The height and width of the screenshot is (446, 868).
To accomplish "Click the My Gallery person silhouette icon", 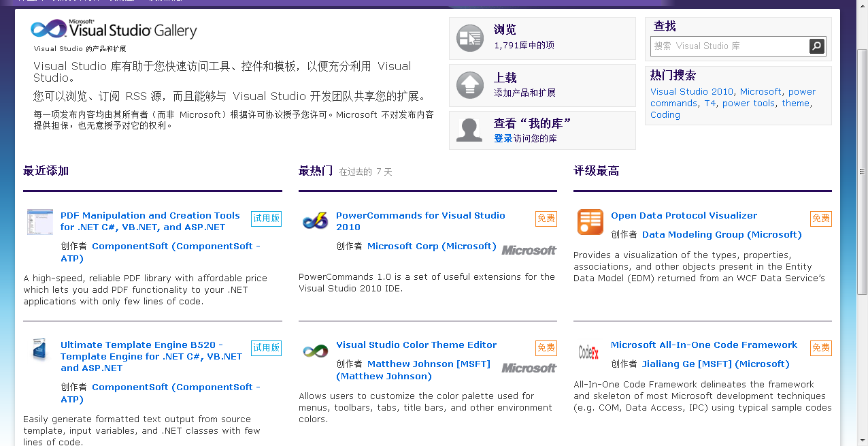I will tap(469, 130).
